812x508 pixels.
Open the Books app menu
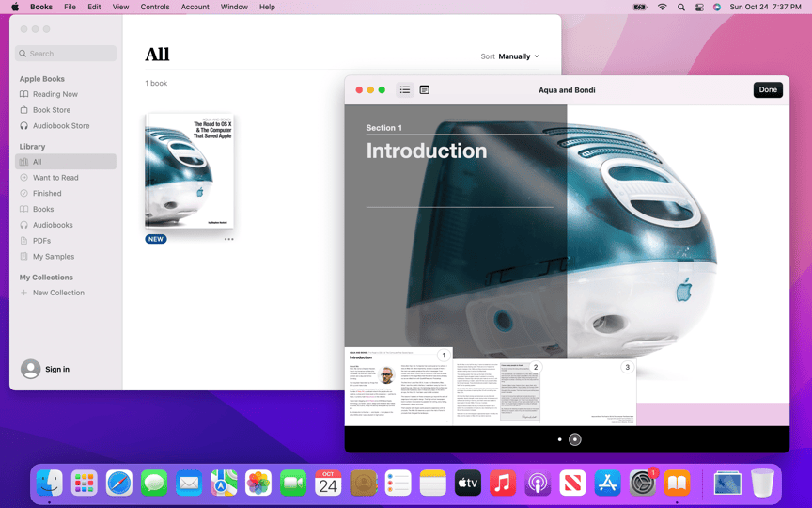pyautogui.click(x=41, y=7)
